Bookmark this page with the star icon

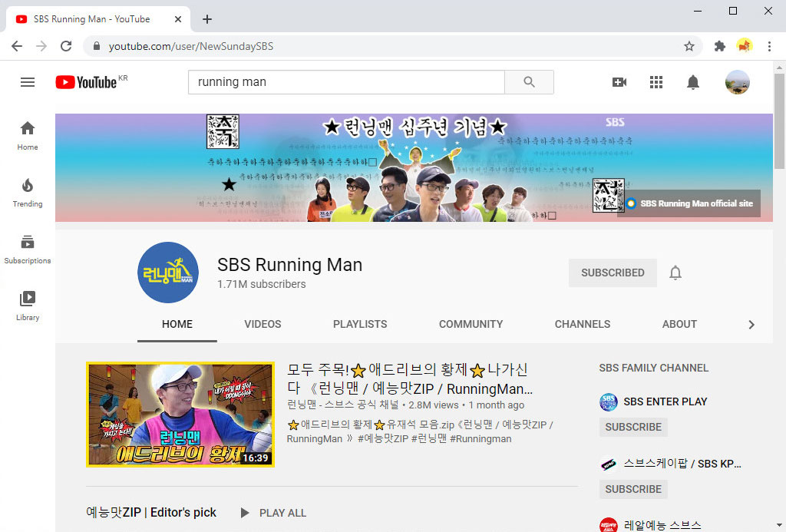pyautogui.click(x=689, y=46)
